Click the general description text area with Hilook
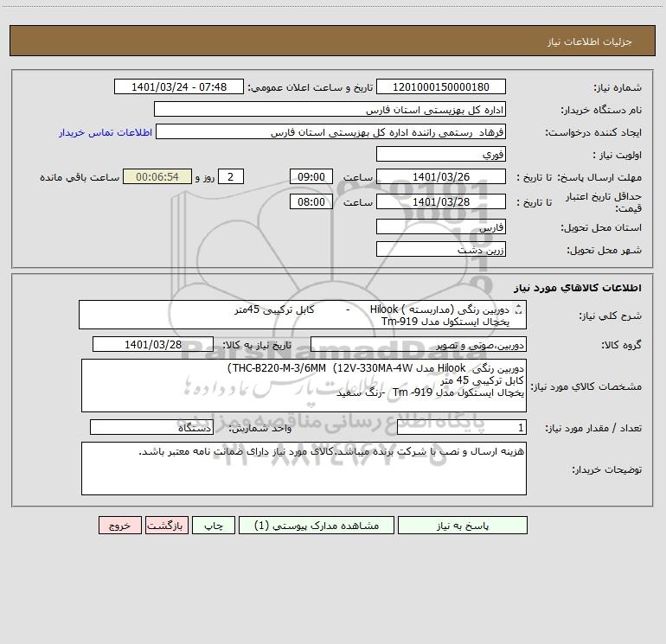Viewport: 666px width, 644px height. coord(303,315)
